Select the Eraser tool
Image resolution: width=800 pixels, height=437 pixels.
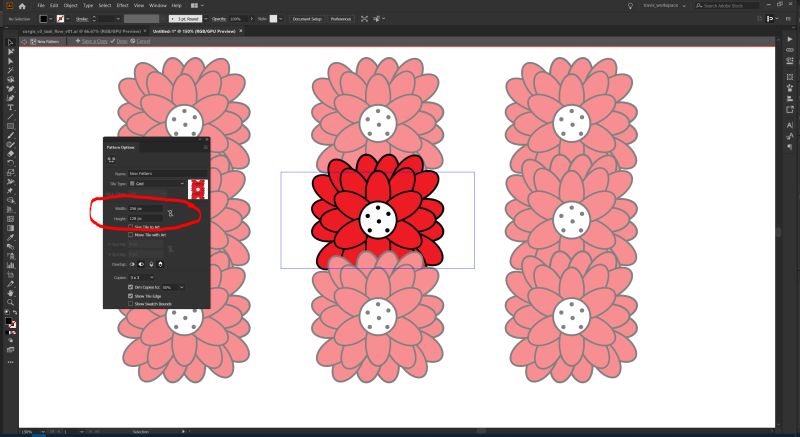point(10,153)
